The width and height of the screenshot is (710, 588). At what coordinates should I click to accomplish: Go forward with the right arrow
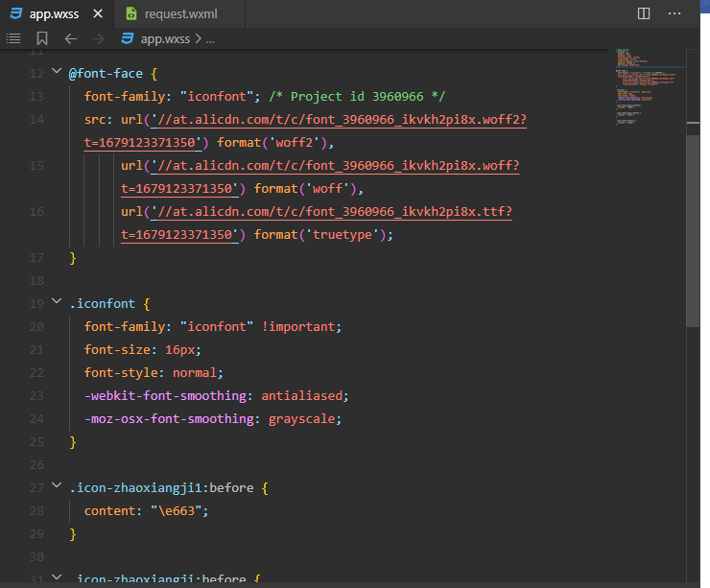pos(98,38)
